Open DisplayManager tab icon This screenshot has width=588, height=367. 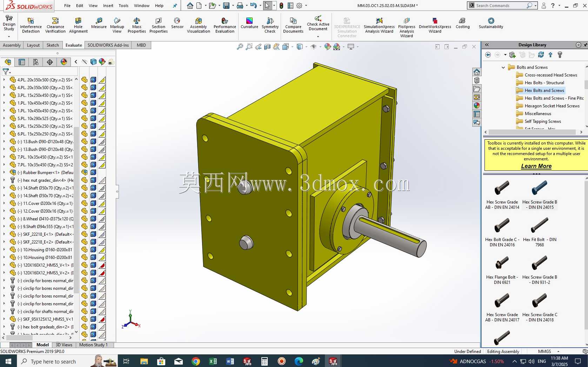point(64,62)
